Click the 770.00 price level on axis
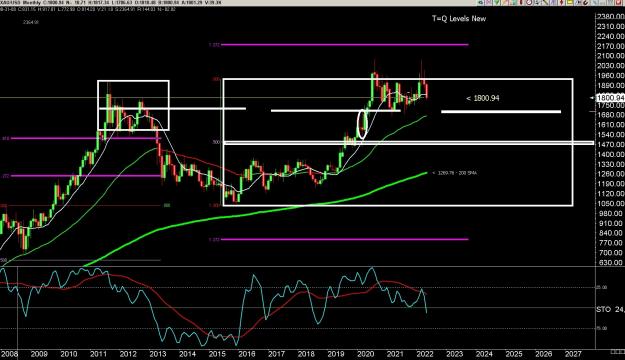This screenshot has width=625, height=360. (x=612, y=243)
